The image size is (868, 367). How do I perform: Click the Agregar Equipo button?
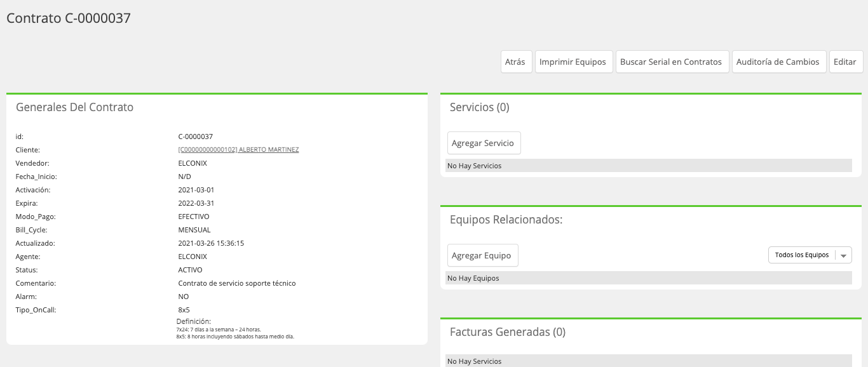(482, 255)
